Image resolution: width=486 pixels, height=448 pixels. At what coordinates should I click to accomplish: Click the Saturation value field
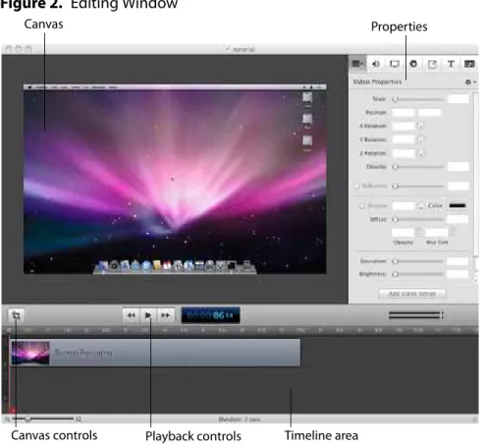point(458,261)
